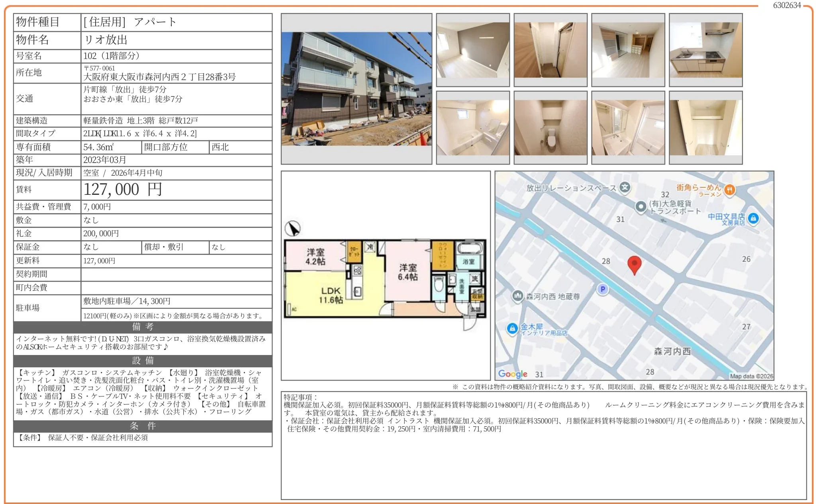Click the red location pin on map
Image resolution: width=819 pixels, height=504 pixels.
pos(634,264)
